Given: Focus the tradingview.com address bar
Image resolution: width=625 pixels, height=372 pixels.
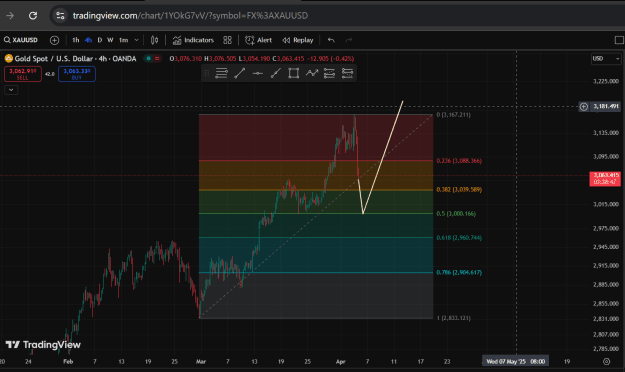Looking at the screenshot, I should click(x=191, y=16).
